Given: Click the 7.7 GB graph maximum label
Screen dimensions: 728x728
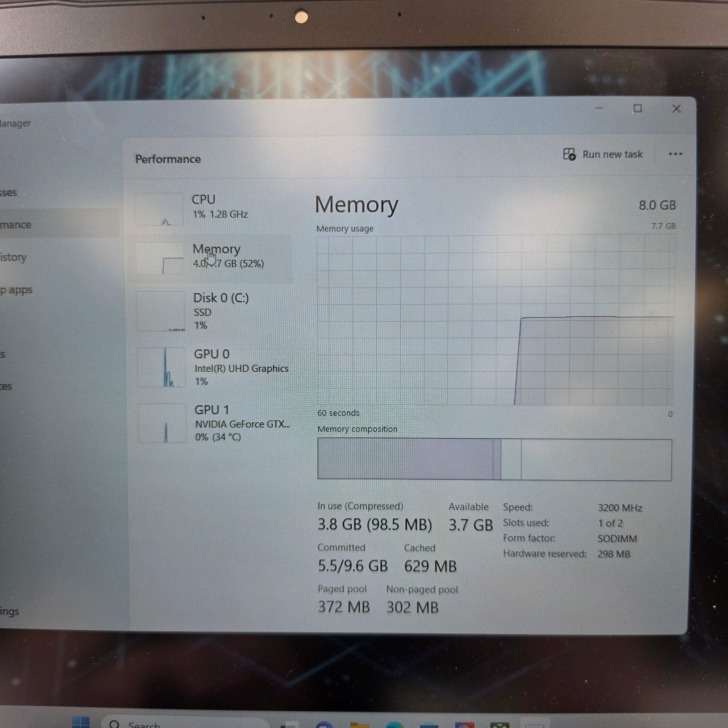Looking at the screenshot, I should pos(663,226).
